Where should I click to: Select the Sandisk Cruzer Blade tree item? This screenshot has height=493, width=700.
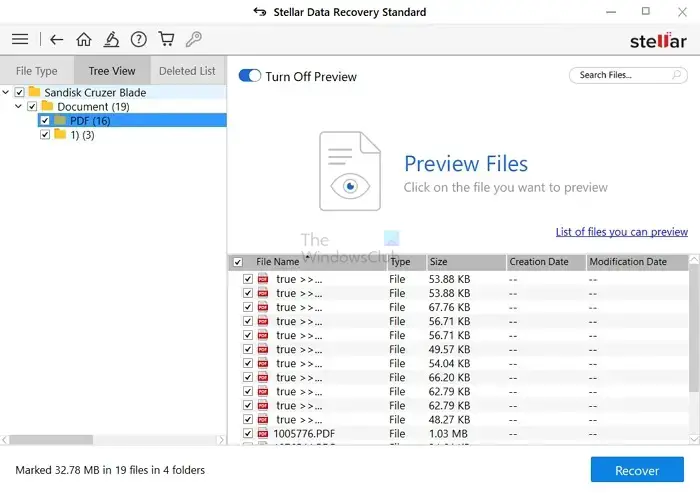pos(95,92)
